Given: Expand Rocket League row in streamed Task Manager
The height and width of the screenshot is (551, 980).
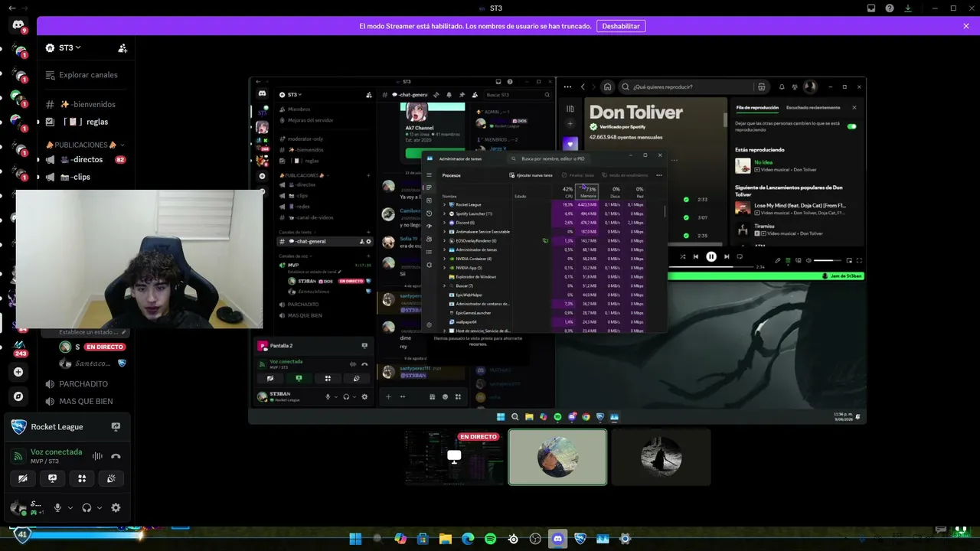Looking at the screenshot, I should click(x=444, y=204).
